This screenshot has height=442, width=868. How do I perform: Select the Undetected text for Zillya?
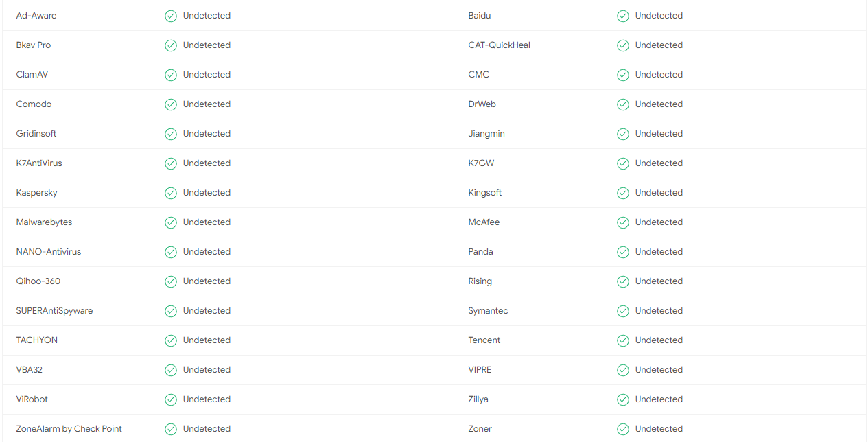tap(659, 399)
